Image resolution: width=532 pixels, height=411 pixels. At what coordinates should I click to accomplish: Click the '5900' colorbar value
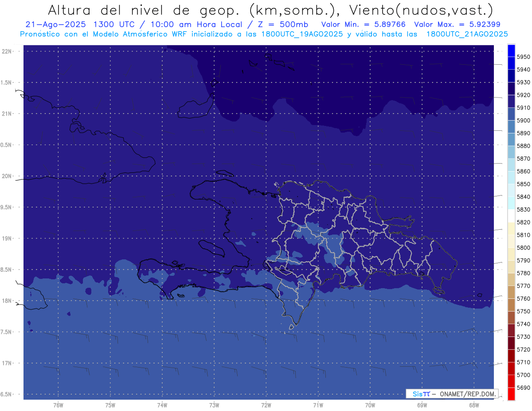524,120
